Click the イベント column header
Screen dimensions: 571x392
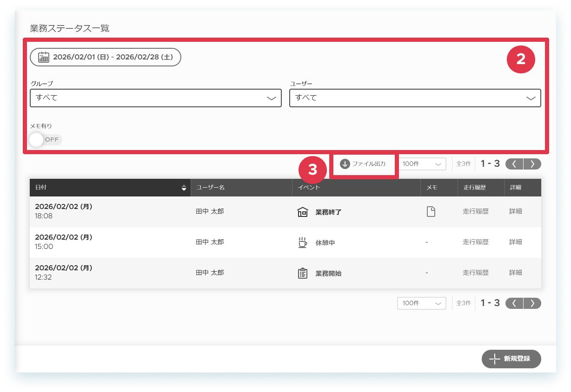(x=357, y=188)
